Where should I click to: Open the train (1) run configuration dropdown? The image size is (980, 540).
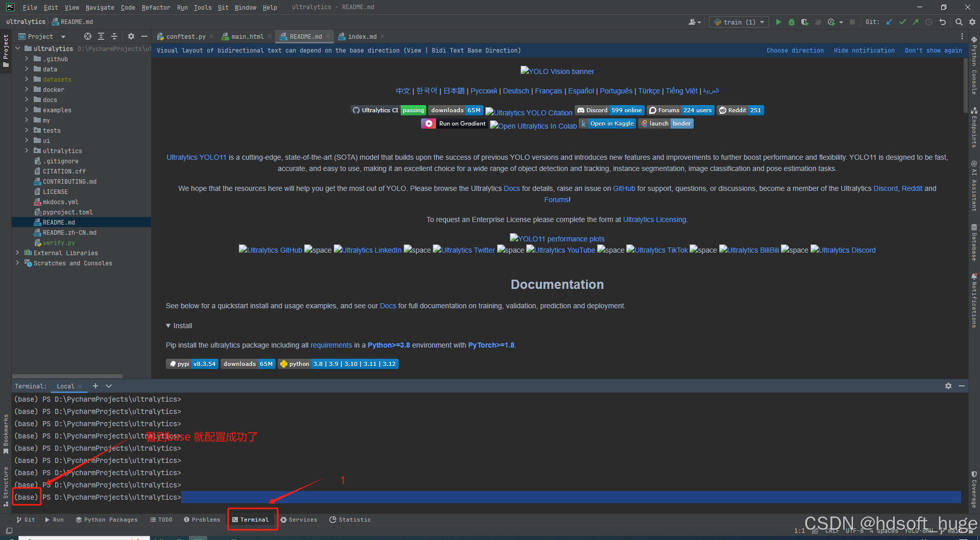point(739,22)
